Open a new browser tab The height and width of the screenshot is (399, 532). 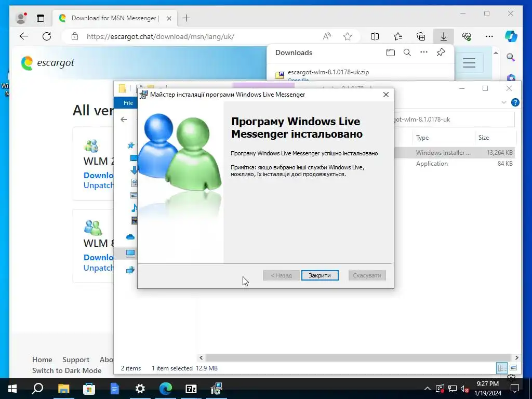187,18
